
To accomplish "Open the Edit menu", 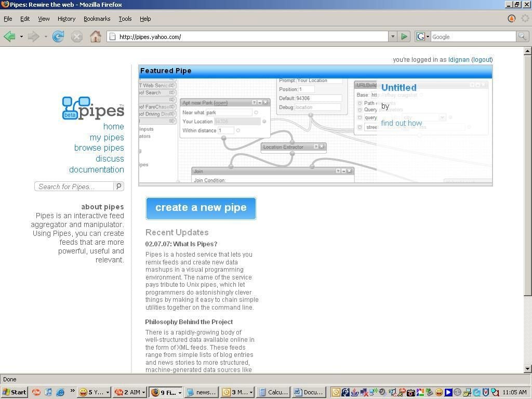I will [25, 19].
